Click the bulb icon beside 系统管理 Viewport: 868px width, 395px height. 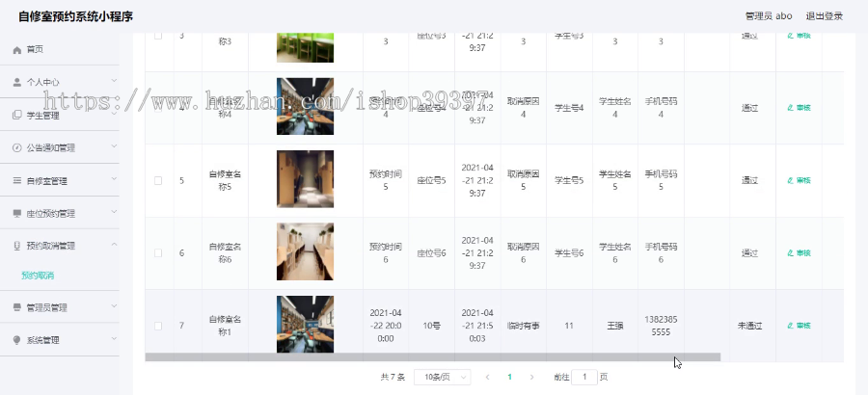point(16,340)
